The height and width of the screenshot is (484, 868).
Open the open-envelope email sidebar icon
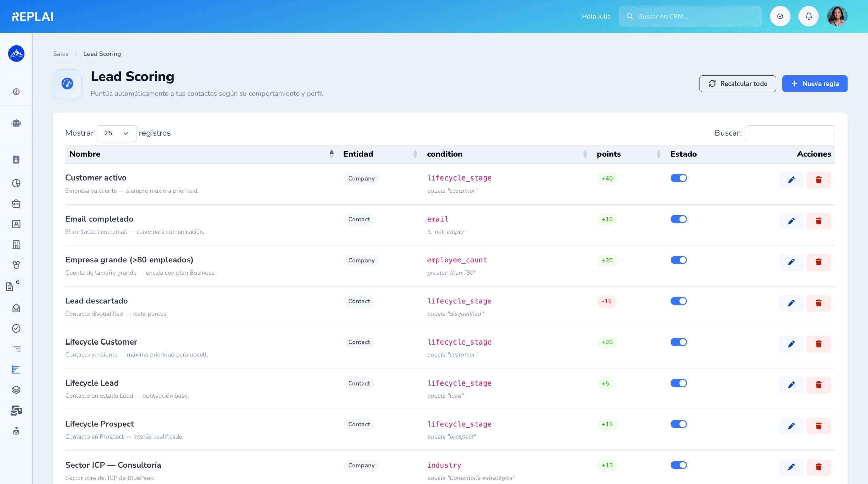tap(16, 308)
